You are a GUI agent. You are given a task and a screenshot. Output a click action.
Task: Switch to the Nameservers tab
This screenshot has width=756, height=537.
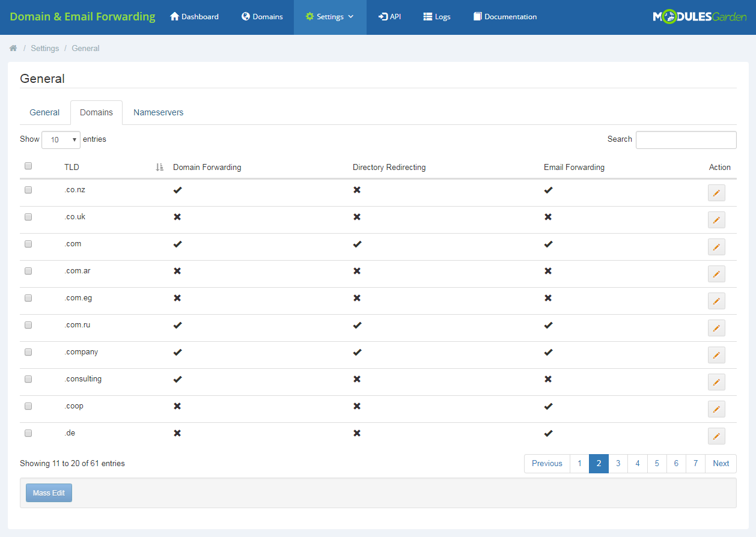(x=158, y=112)
